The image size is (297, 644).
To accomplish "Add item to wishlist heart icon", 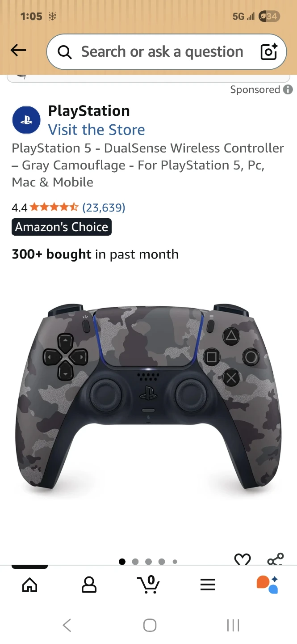I will click(243, 559).
